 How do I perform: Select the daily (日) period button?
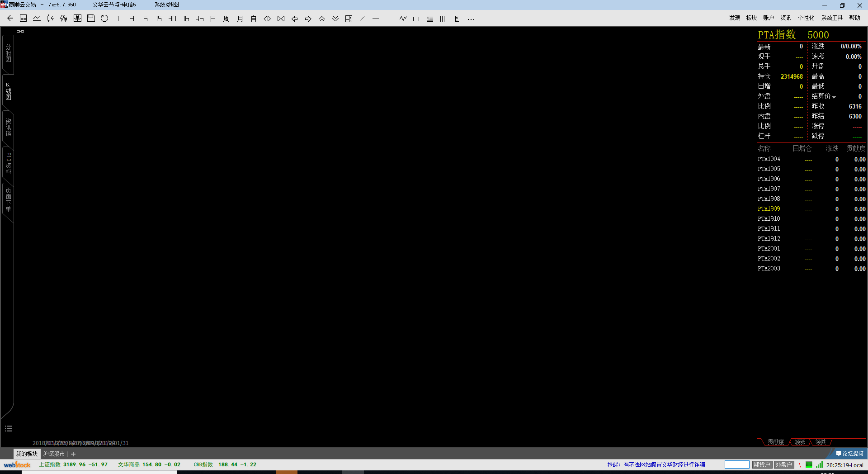(x=213, y=19)
